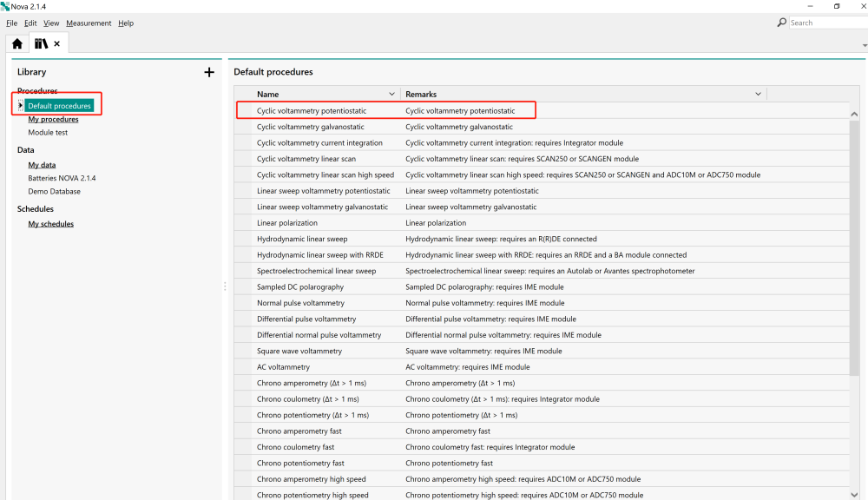Select Default procedures in the Library
The image size is (868, 500).
(59, 105)
